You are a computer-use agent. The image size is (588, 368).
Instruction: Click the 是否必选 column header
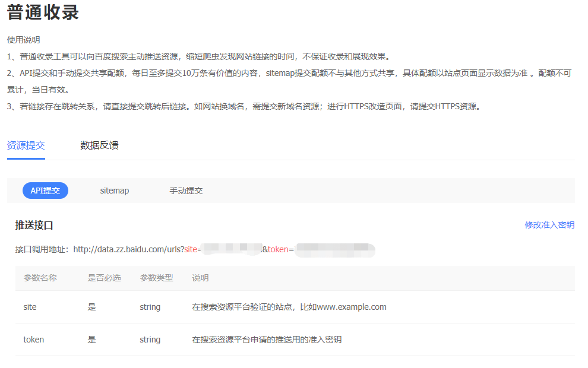coord(104,278)
